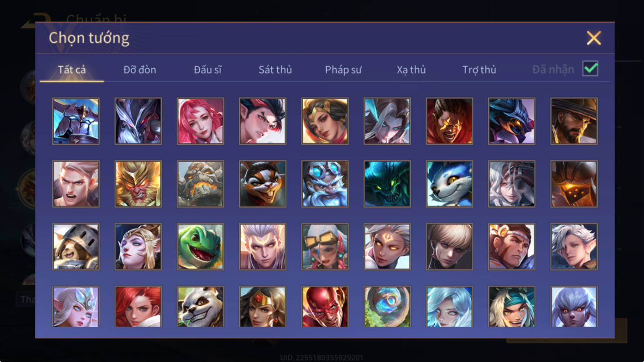Select the Wonder Woman hero portrait
Image resolution: width=644 pixels, height=362 pixels.
262,306
